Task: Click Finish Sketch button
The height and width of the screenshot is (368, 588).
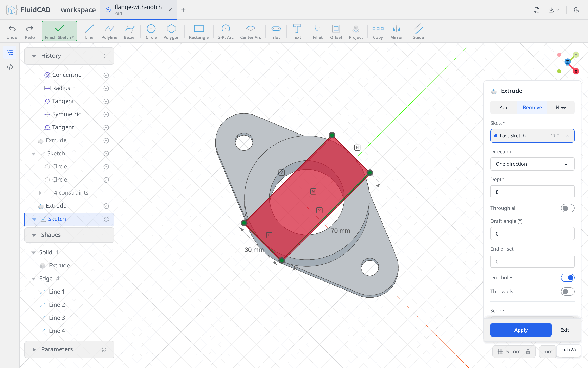Action: click(x=60, y=31)
